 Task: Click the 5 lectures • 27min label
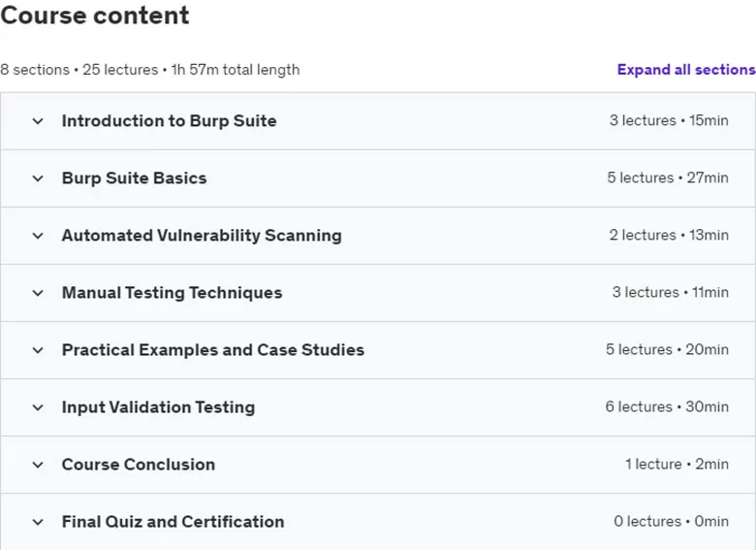(668, 178)
